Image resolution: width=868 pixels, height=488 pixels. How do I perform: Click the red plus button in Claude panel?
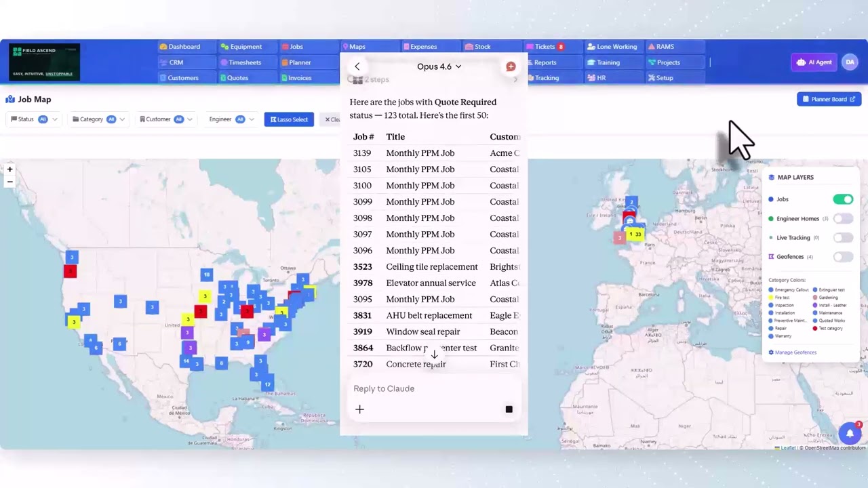(511, 66)
